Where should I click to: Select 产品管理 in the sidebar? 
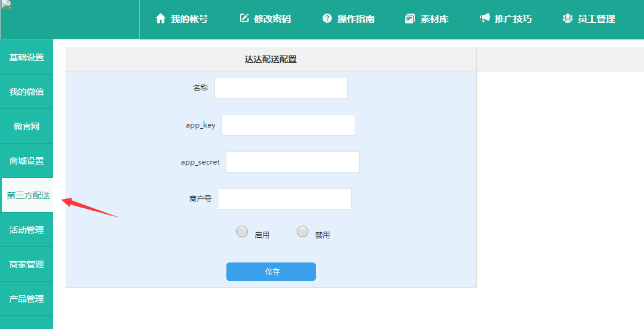(x=27, y=299)
